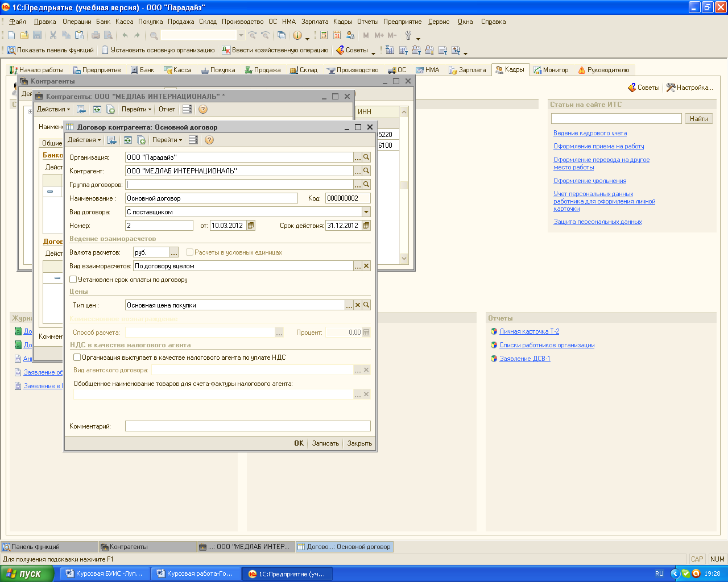Click magnifier icon next to Организация field

point(366,157)
